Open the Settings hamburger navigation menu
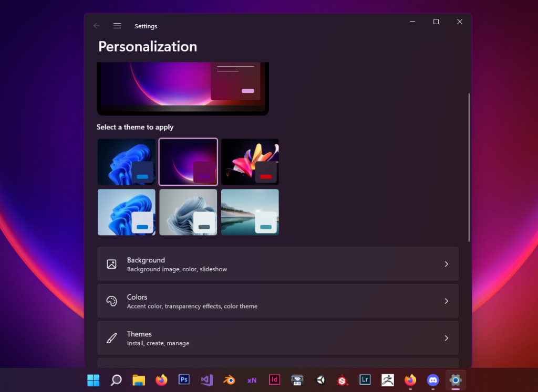The image size is (538, 392). point(117,26)
